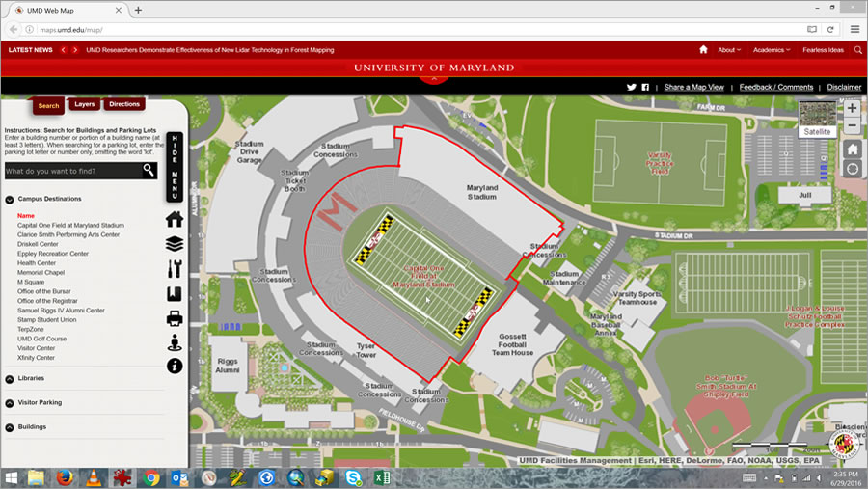Click the bookmark icon in the sidebar

(x=175, y=293)
